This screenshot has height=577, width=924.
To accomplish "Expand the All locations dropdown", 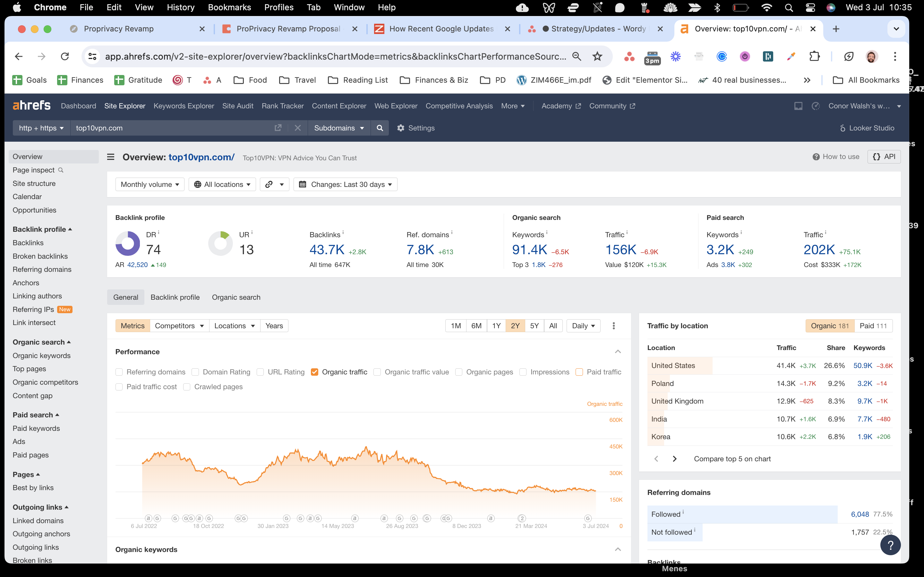I will pyautogui.click(x=222, y=184).
